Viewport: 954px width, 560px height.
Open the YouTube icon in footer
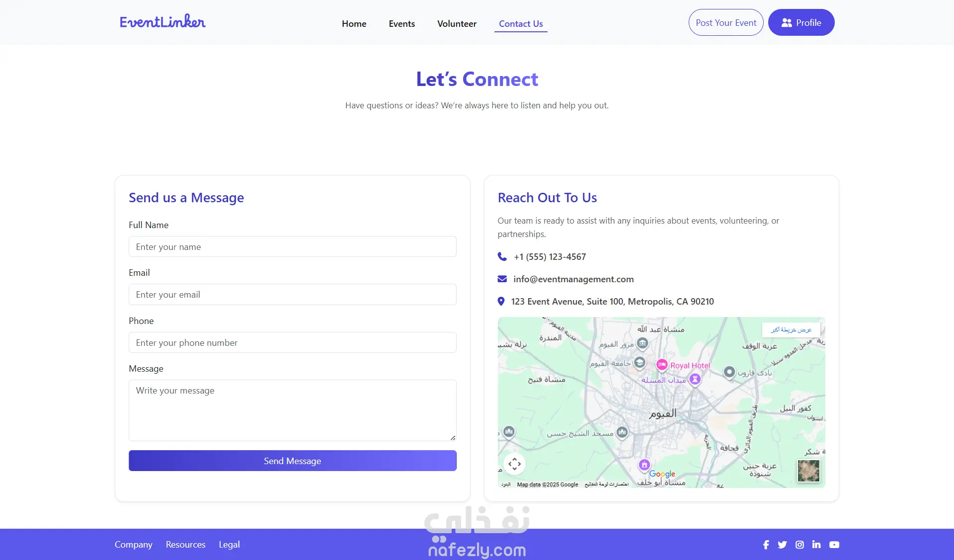834,545
